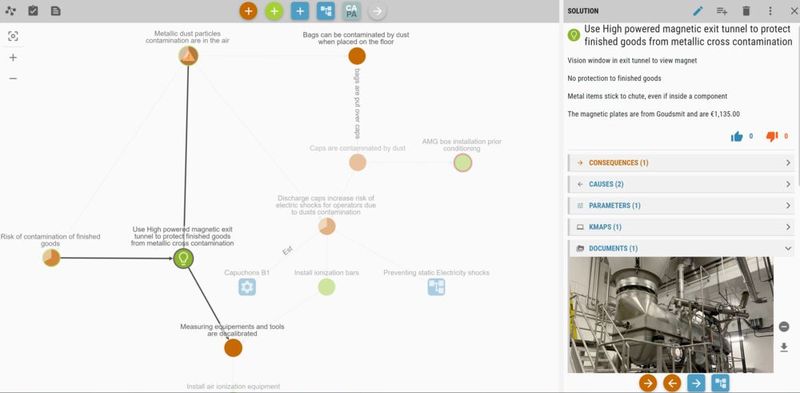Click the blue plus button in top toolbar
This screenshot has width=800, height=393.
(300, 11)
